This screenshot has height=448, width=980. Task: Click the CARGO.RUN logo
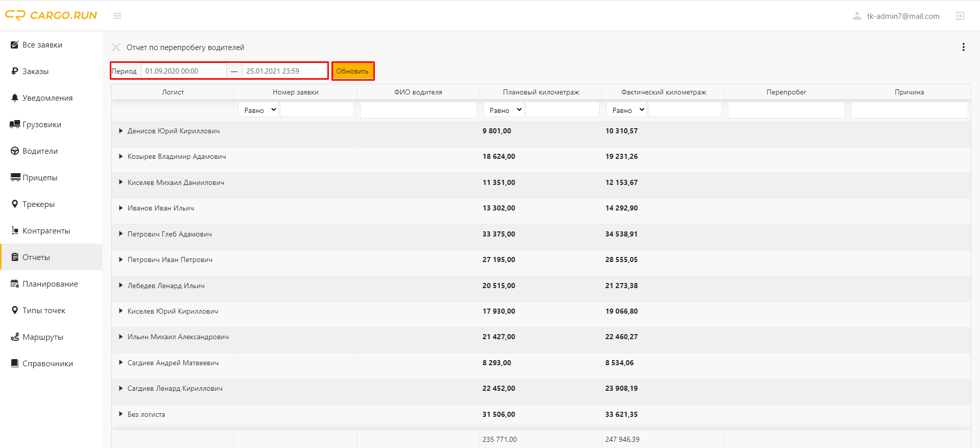(51, 15)
